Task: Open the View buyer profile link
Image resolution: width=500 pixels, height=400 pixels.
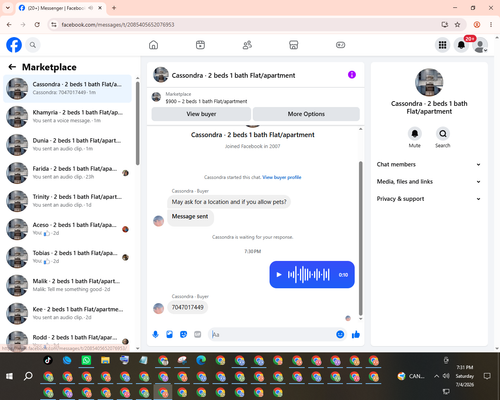Action: pyautogui.click(x=282, y=177)
